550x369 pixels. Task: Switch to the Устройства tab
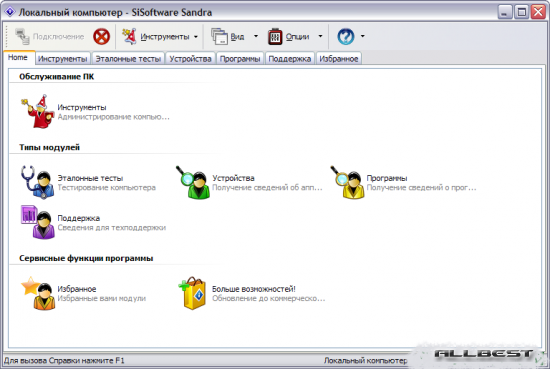pos(190,59)
